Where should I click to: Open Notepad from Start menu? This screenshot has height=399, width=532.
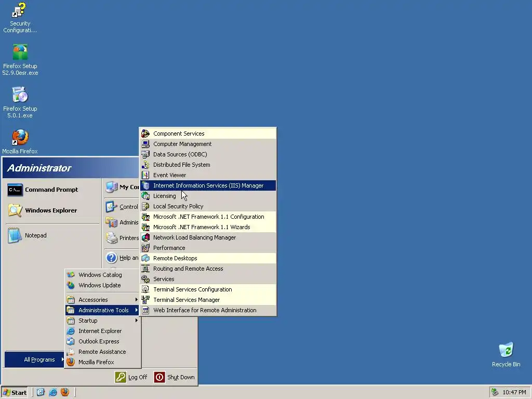click(52, 235)
